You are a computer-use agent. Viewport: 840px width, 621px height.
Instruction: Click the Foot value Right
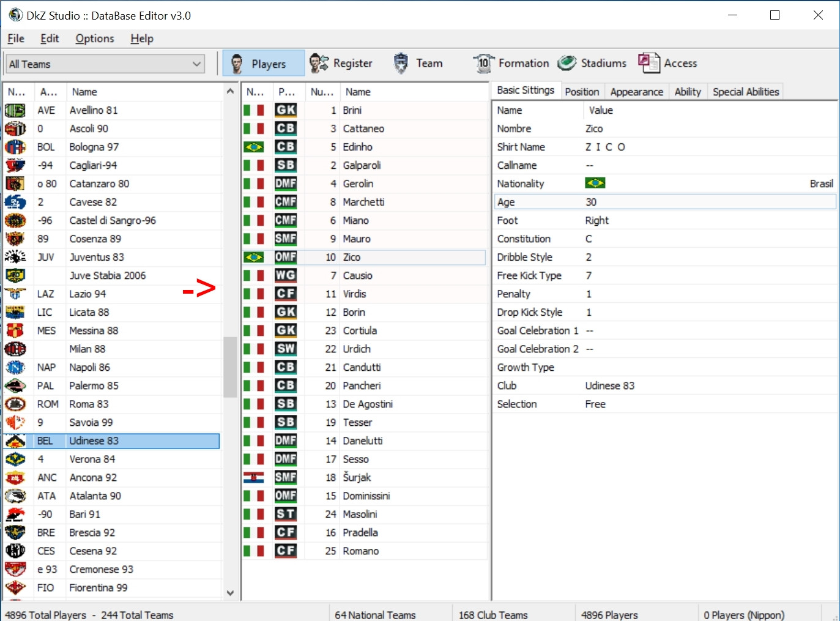tap(597, 220)
